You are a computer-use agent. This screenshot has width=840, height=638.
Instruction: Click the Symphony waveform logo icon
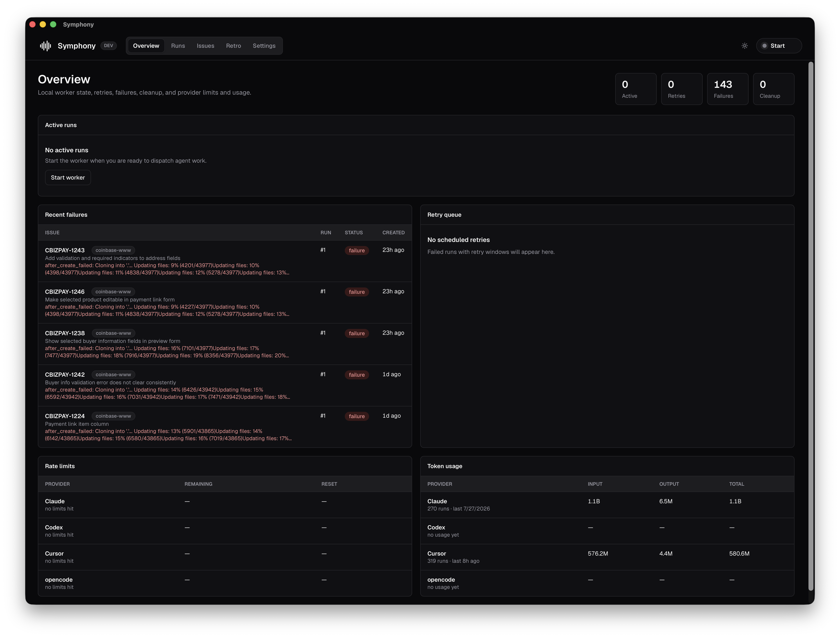tap(45, 46)
